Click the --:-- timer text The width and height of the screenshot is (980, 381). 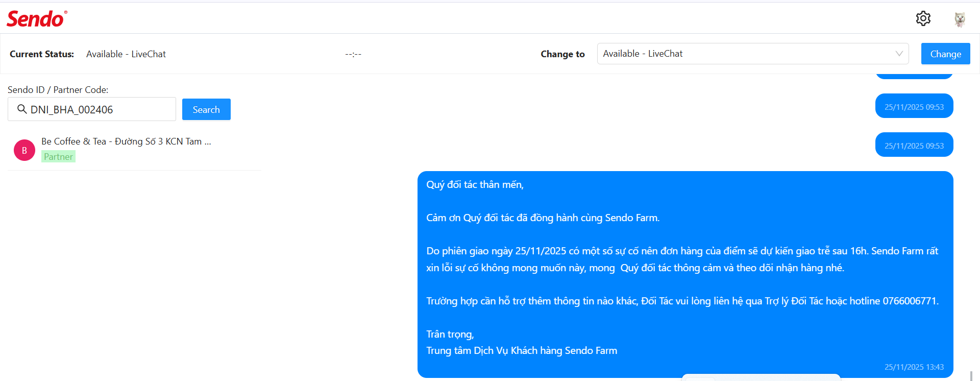pyautogui.click(x=353, y=54)
